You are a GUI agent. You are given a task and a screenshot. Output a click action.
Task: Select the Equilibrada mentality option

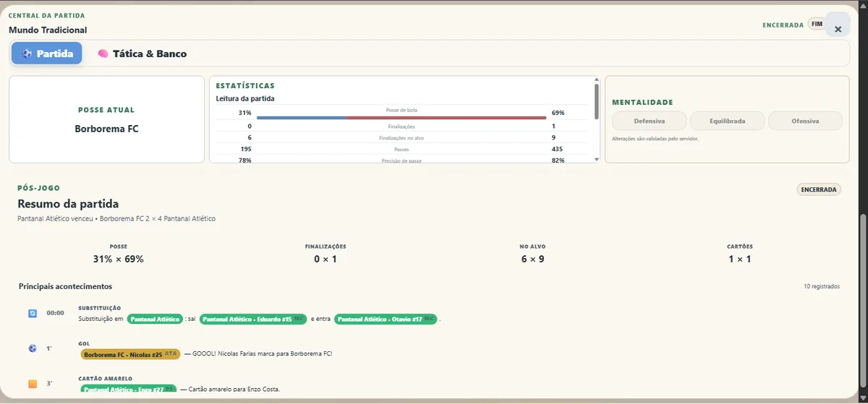pos(728,121)
